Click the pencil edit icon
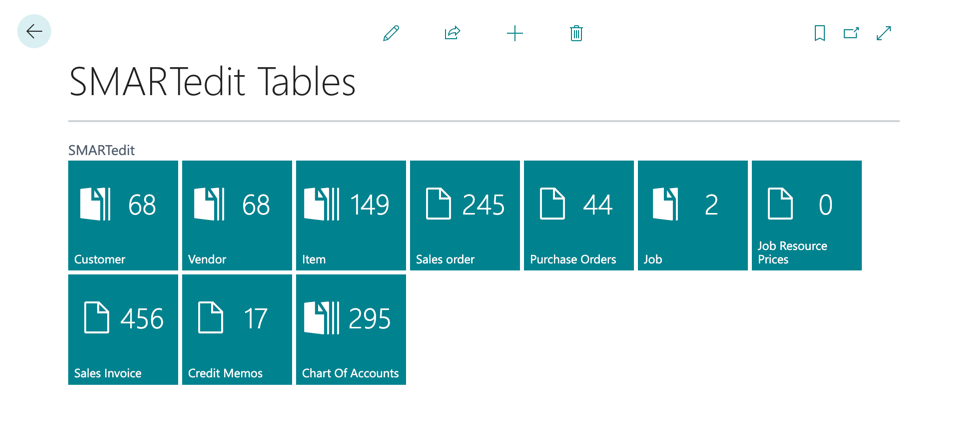967x443 pixels. pos(391,33)
